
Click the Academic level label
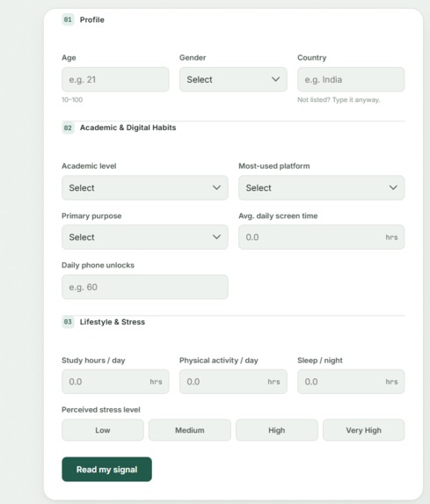click(x=89, y=166)
